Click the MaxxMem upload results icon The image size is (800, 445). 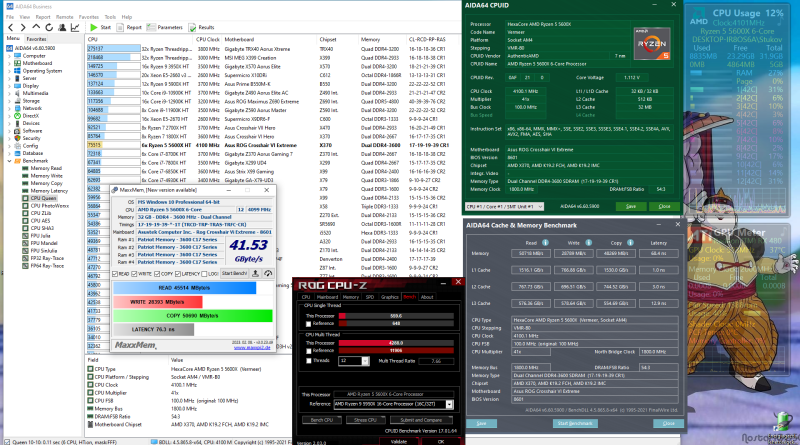(x=255, y=274)
